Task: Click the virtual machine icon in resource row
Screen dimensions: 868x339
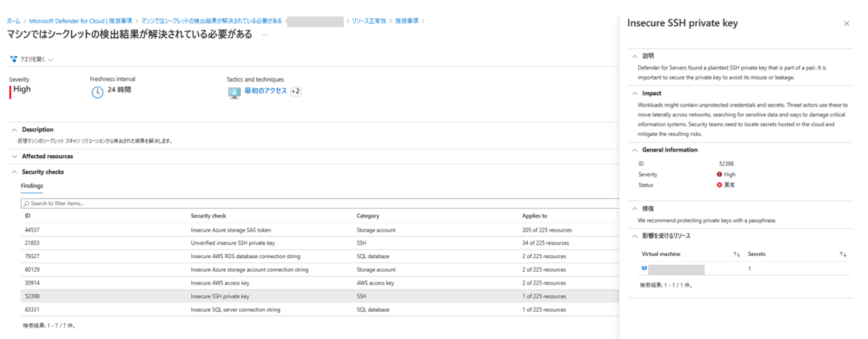Action: 645,269
